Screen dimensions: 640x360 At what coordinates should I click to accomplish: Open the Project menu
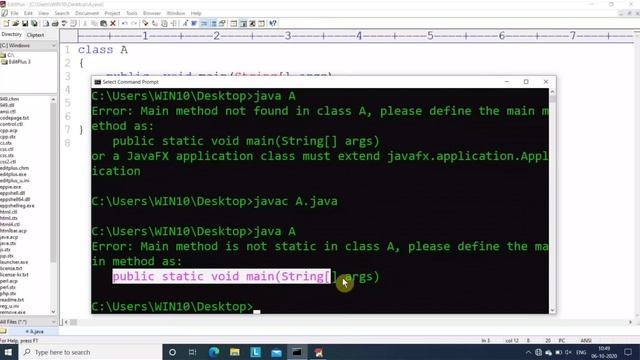click(x=112, y=13)
